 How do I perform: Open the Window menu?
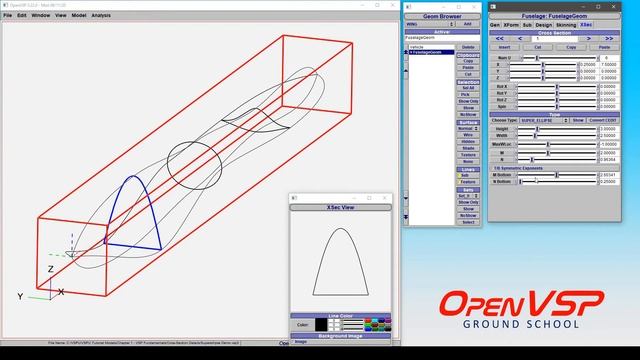click(x=41, y=15)
